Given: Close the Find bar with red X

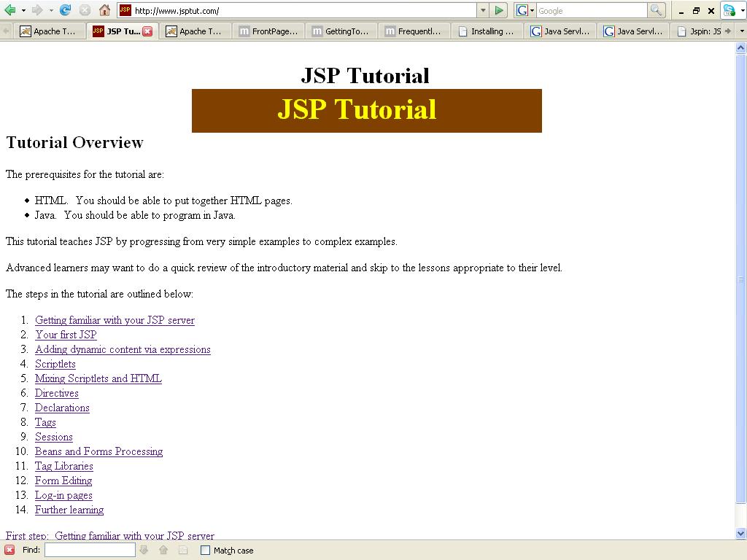Looking at the screenshot, I should coord(9,550).
